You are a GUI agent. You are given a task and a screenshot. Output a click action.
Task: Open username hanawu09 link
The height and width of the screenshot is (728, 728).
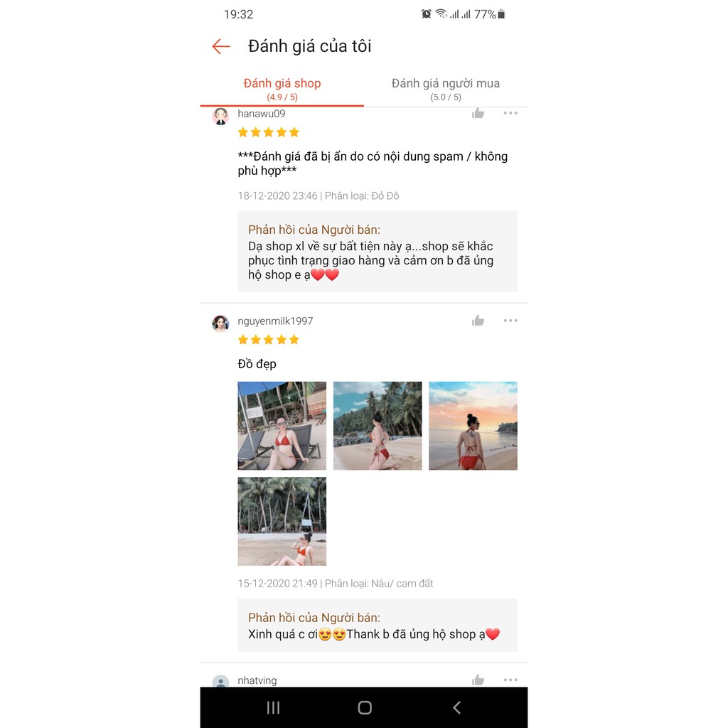tap(262, 114)
